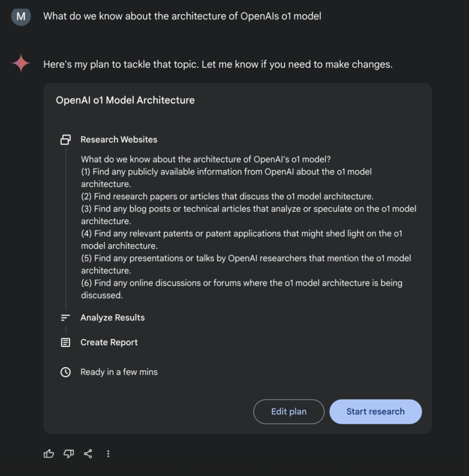Click the clock icon beside Ready in a few mins

[x=66, y=372]
